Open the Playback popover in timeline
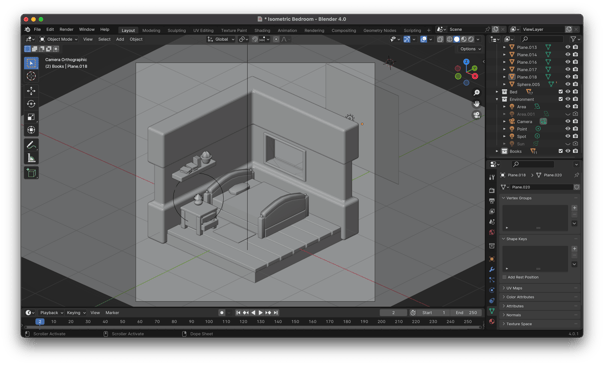Viewport: 604px width, 365px height. tap(51, 313)
